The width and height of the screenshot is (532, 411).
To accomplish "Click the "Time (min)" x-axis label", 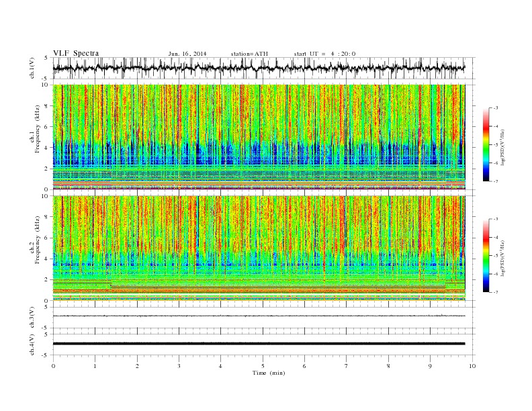I will point(269,373).
